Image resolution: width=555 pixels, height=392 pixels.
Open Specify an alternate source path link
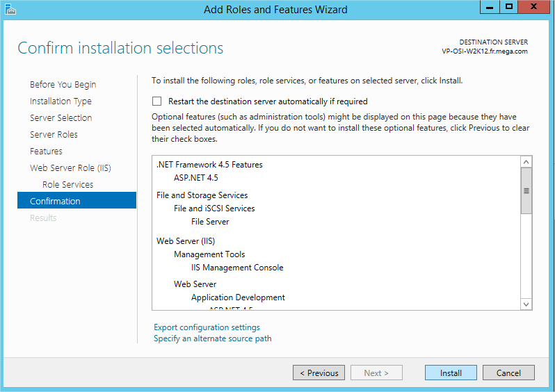(x=212, y=339)
